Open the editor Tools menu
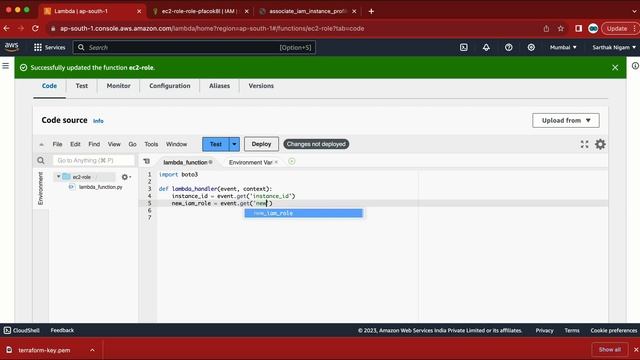This screenshot has height=360, width=640. (151, 144)
